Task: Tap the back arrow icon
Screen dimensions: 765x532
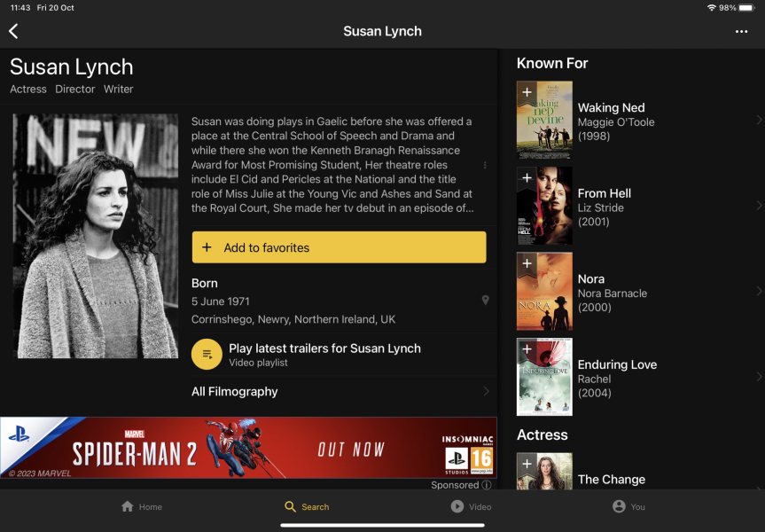Action: (x=13, y=31)
